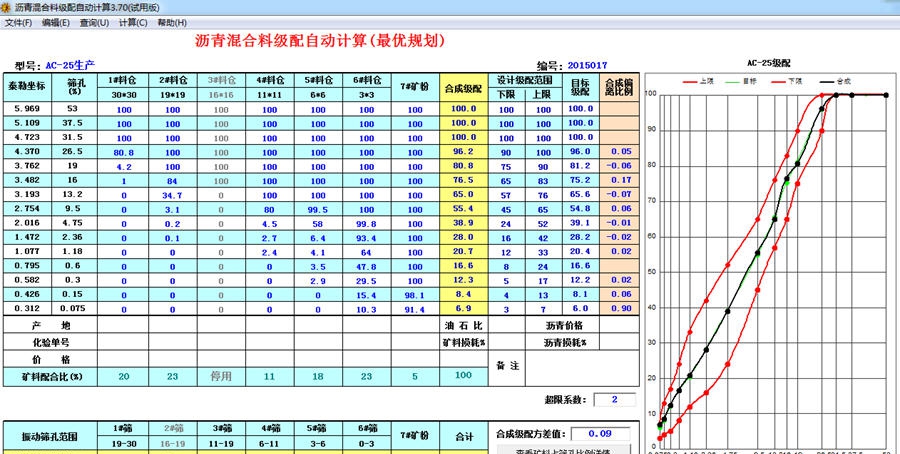Screen dimensions: 900x454
Task: Select composite gradation value 76.5
Action: (464, 180)
